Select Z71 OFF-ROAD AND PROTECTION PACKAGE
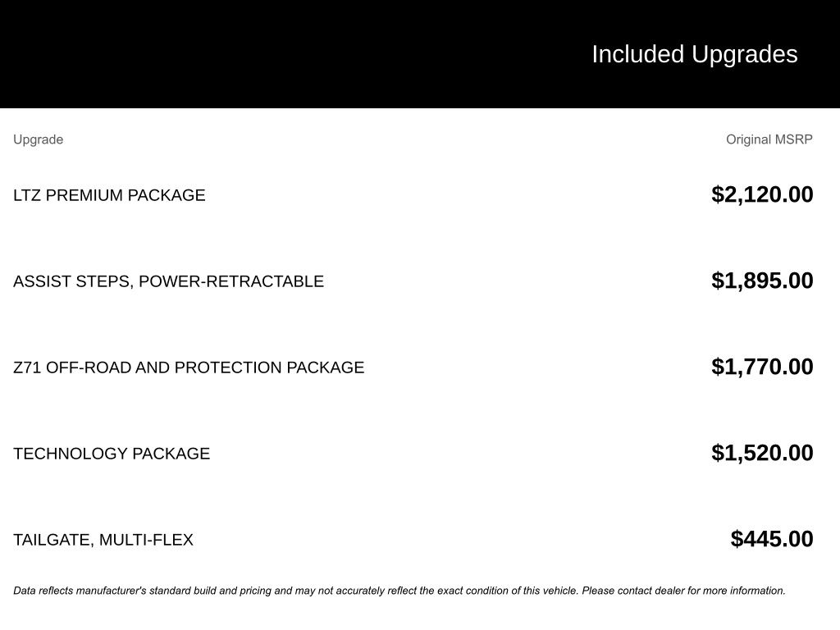Viewport: 840px width, 630px height. pyautogui.click(x=189, y=367)
